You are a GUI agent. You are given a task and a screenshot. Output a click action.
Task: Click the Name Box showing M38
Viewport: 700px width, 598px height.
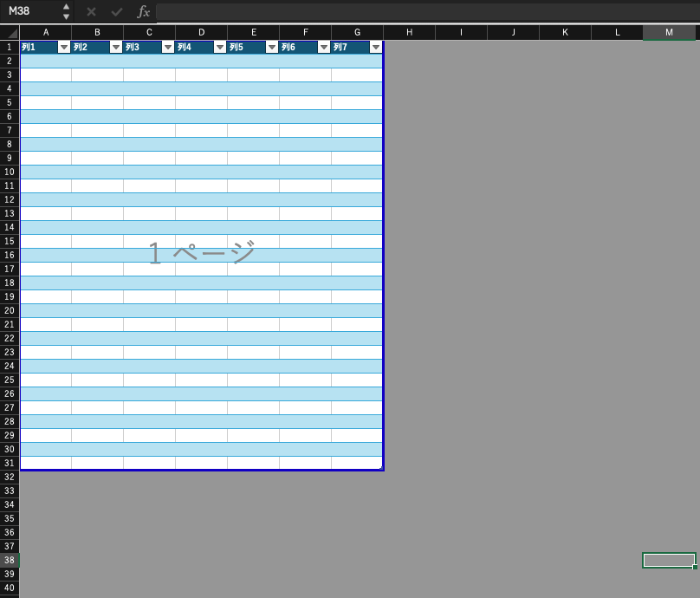point(31,12)
